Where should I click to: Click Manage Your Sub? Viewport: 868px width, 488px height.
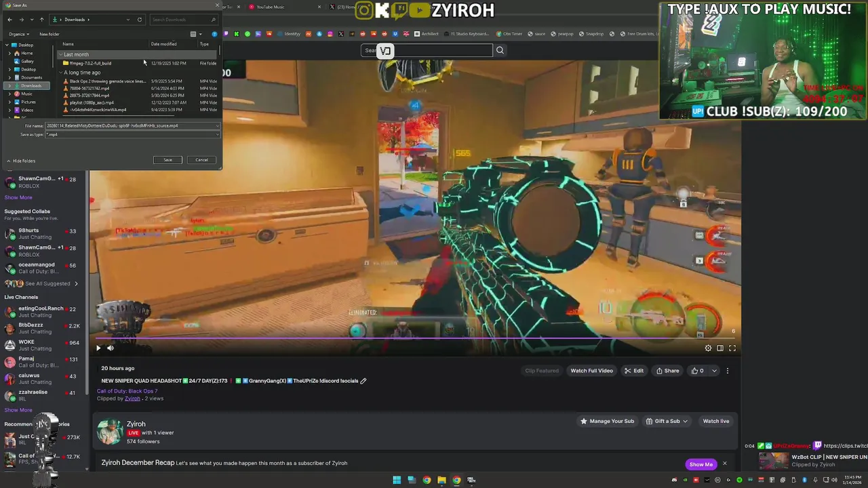pos(607,421)
